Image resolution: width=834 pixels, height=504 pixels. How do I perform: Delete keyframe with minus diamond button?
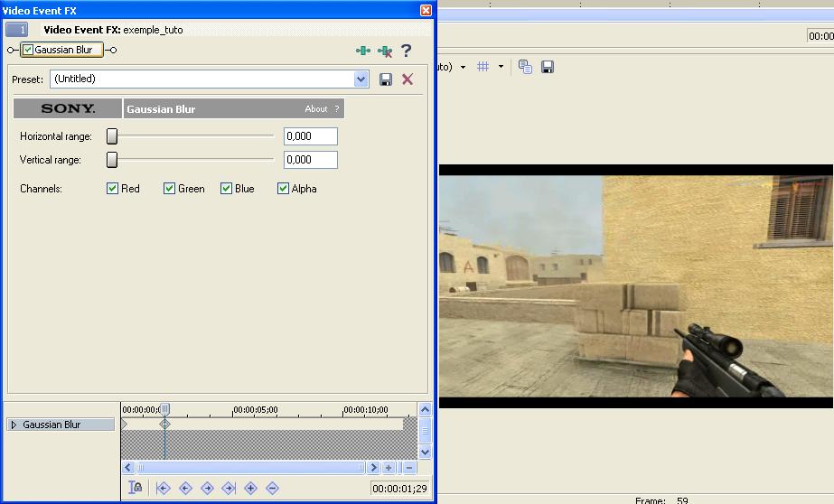pos(272,488)
